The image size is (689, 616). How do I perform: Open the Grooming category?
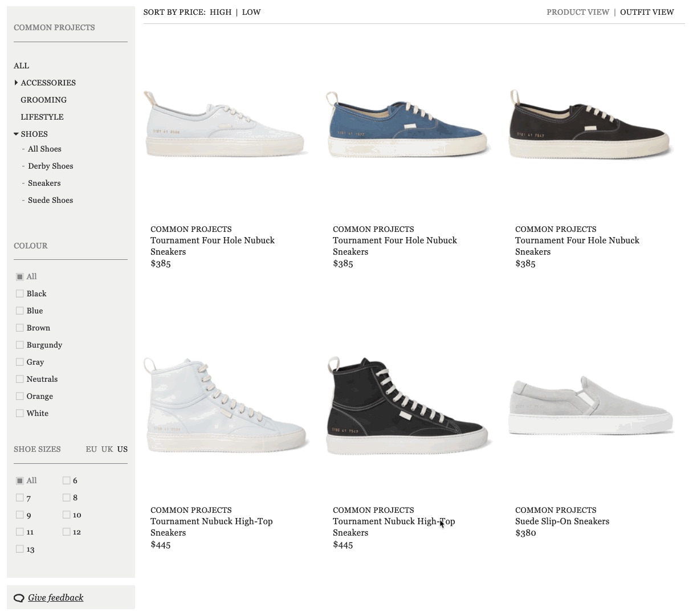click(x=43, y=100)
